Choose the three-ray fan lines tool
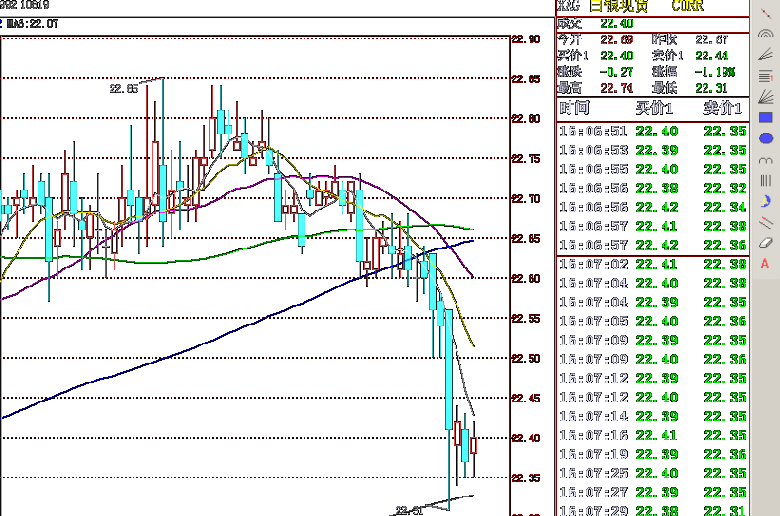This screenshot has height=516, width=780. tap(766, 54)
